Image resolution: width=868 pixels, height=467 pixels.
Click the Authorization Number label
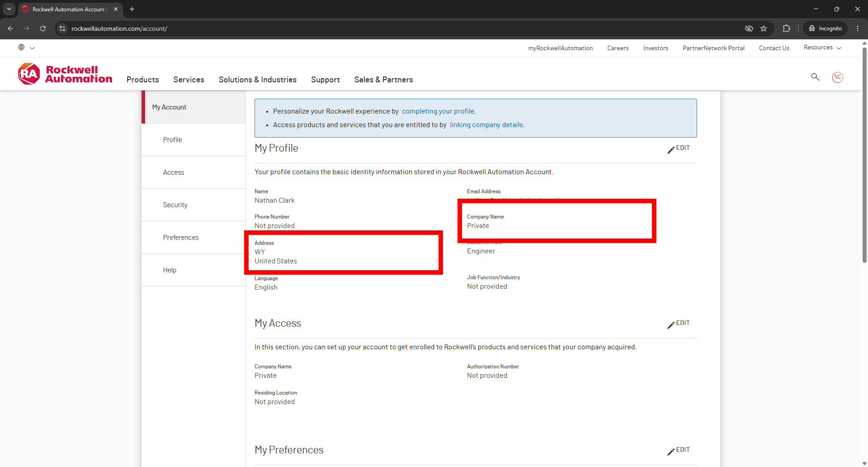pyautogui.click(x=493, y=367)
